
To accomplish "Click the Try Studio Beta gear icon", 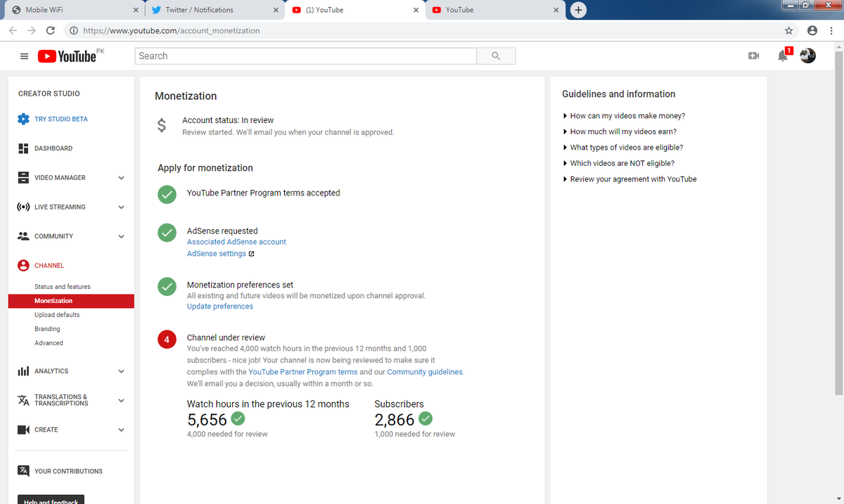I will 23,119.
